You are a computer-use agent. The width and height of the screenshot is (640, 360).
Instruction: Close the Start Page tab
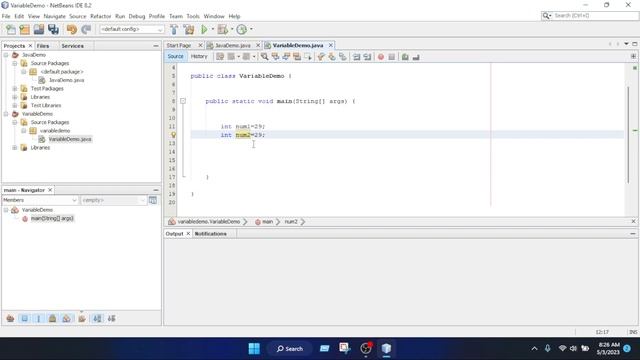[200, 45]
